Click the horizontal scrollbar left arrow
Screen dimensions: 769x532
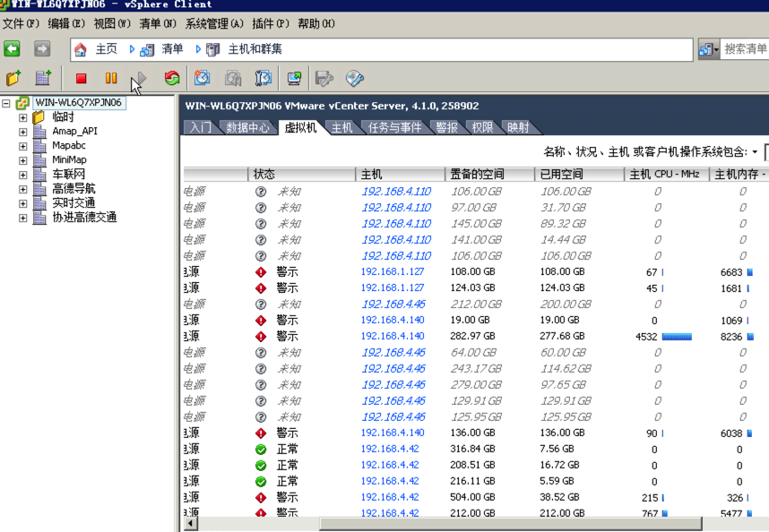(191, 524)
